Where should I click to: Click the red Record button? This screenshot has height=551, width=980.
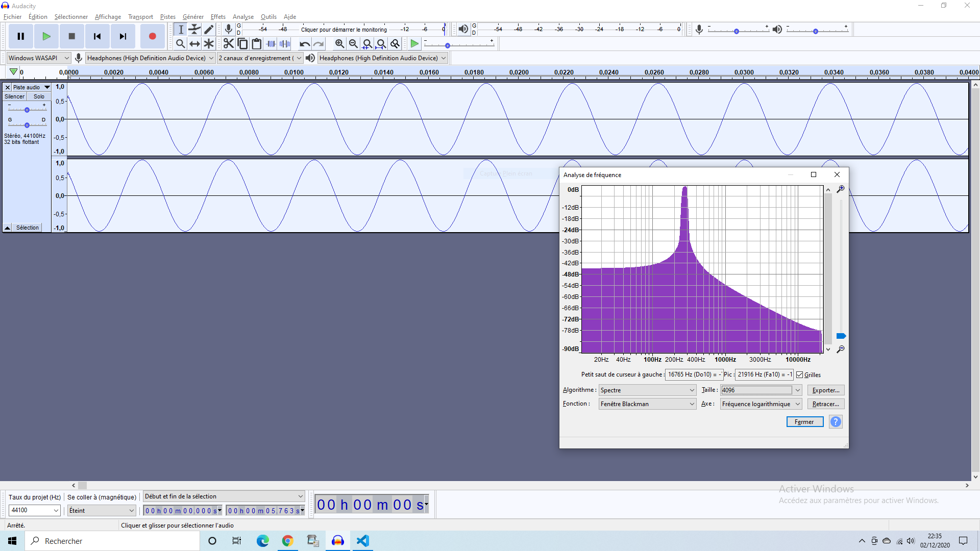(x=152, y=36)
